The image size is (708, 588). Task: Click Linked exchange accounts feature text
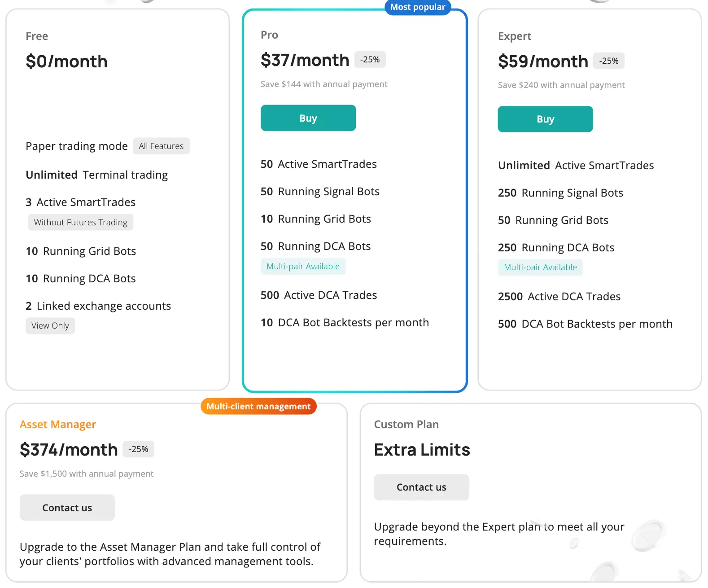coord(103,306)
